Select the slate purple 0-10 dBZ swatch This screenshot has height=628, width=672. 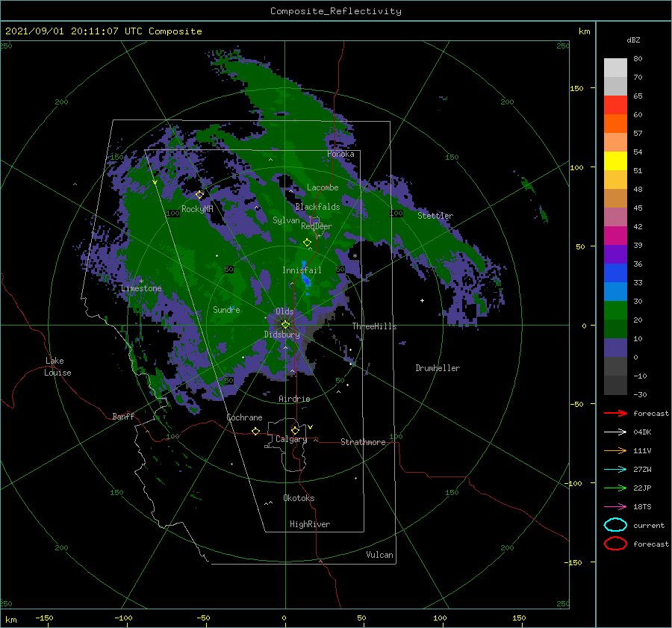coord(615,348)
